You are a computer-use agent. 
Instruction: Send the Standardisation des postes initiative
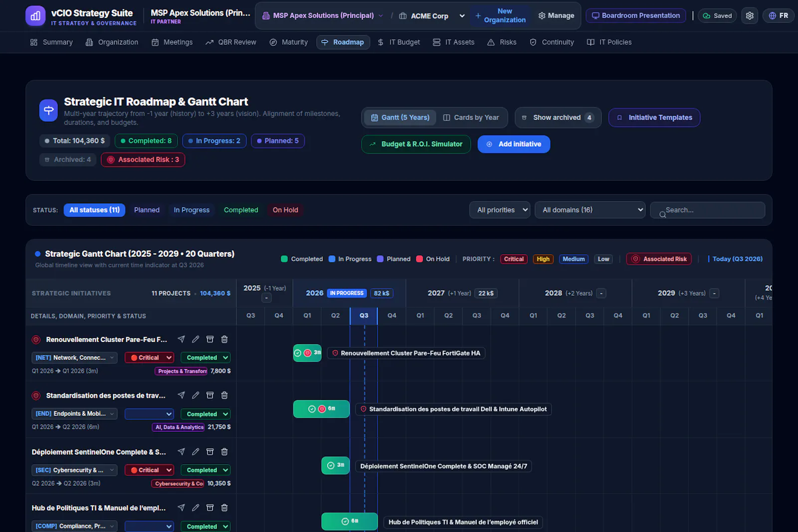[181, 395]
